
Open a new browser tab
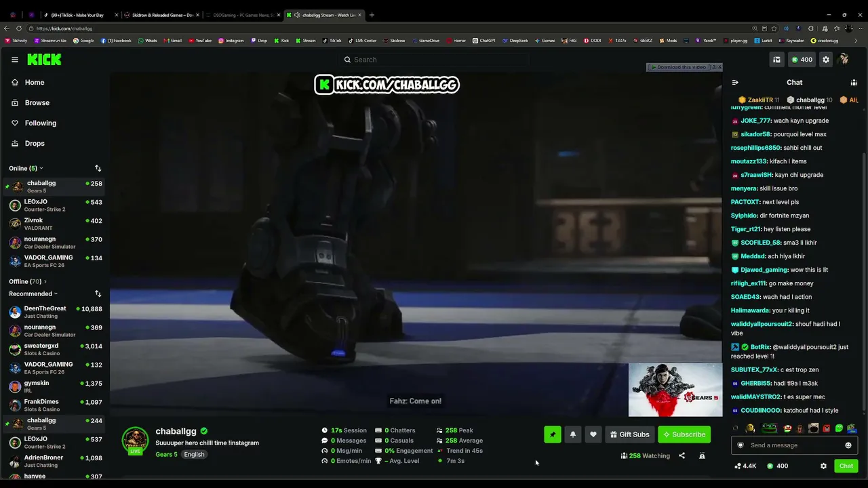click(x=372, y=15)
